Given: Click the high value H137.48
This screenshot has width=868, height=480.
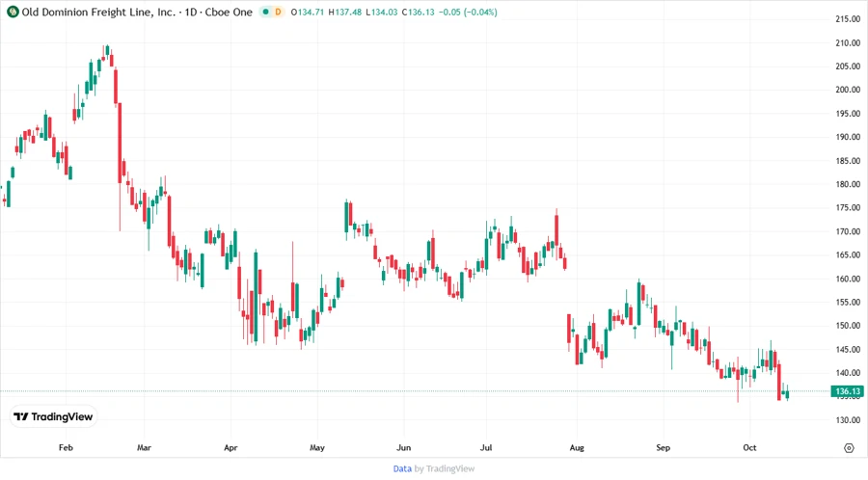Looking at the screenshot, I should click(344, 12).
